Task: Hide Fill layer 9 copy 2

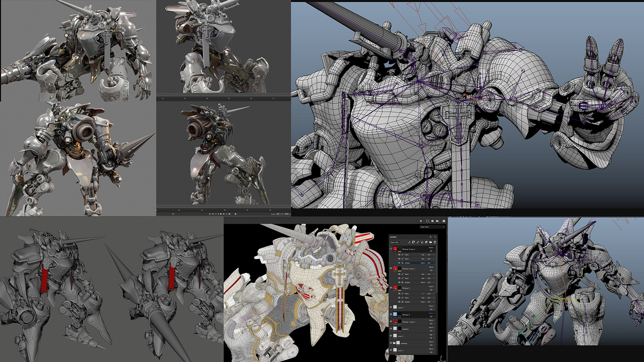Action: click(391, 249)
